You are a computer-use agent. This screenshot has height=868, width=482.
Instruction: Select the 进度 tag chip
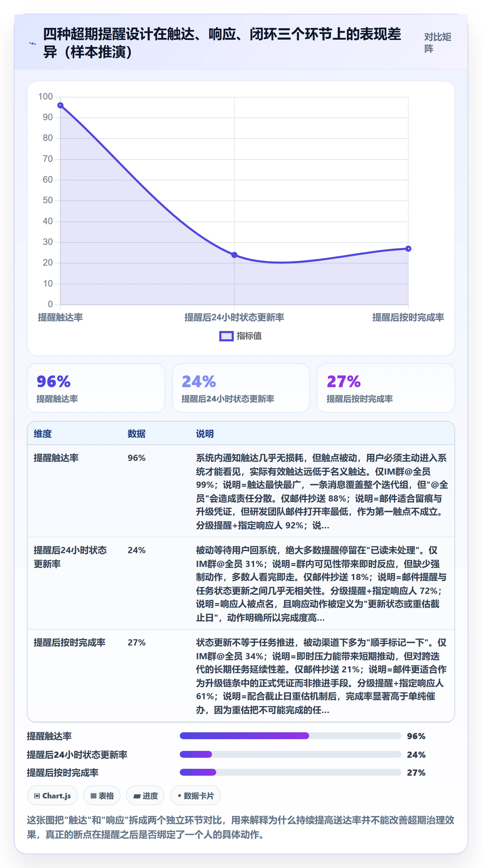(x=145, y=796)
